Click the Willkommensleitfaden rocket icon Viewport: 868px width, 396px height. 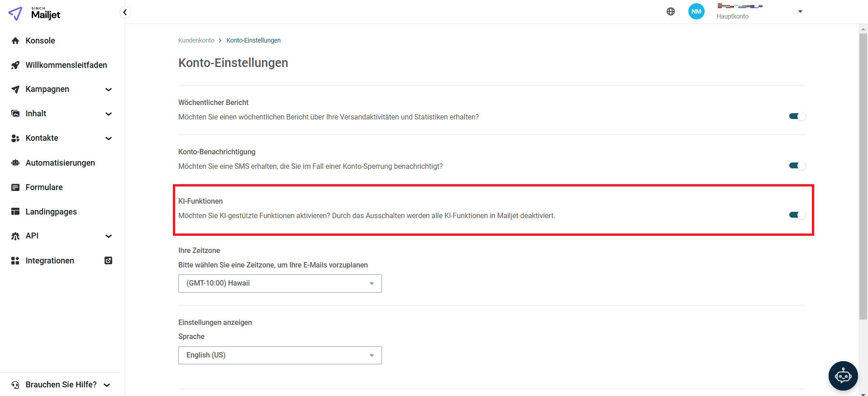tap(15, 65)
